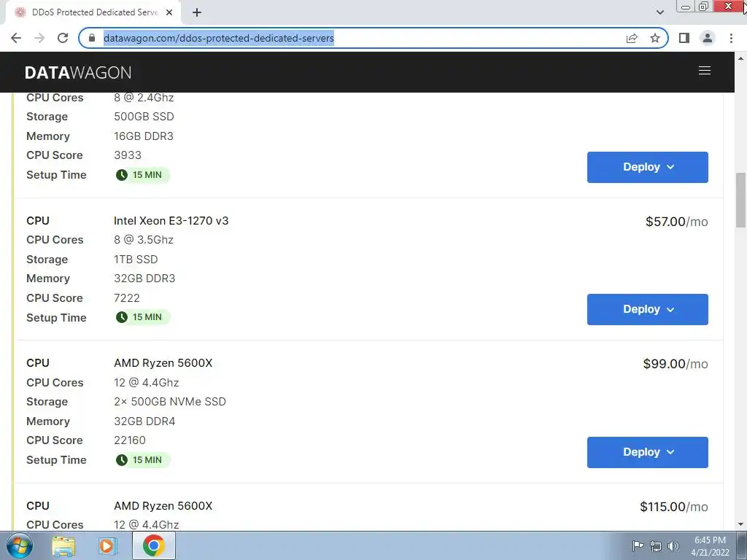Open the hamburger menu on DataWagon header
Screen dimensions: 747x560
tap(704, 71)
